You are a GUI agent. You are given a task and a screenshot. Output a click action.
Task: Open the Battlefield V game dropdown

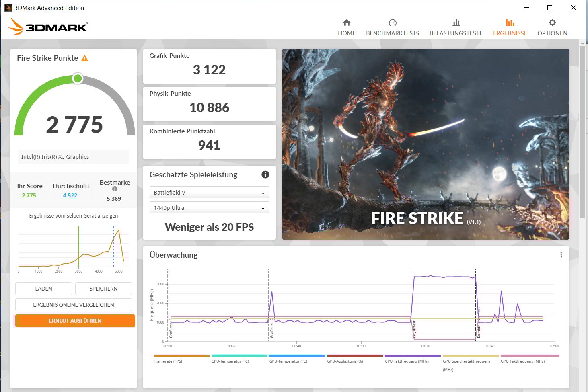click(x=209, y=193)
